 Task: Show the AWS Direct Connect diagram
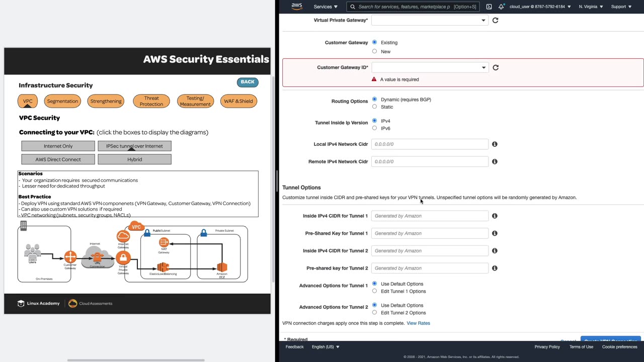pyautogui.click(x=58, y=159)
